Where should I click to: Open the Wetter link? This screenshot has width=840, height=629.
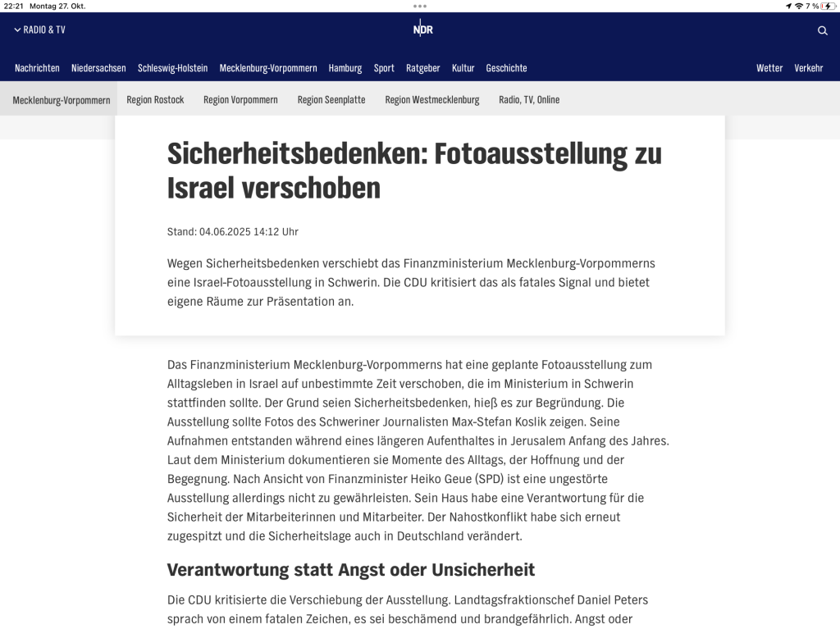click(x=769, y=68)
